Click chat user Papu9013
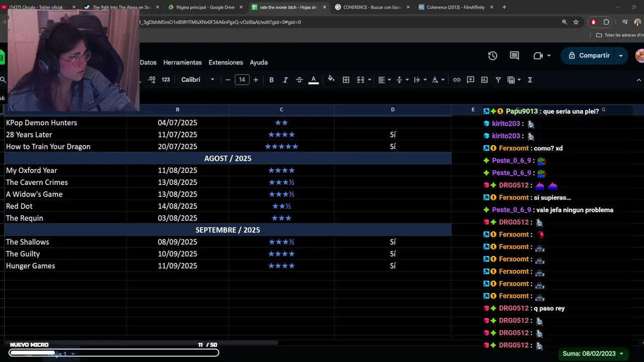This screenshot has height=362, width=644. click(522, 111)
